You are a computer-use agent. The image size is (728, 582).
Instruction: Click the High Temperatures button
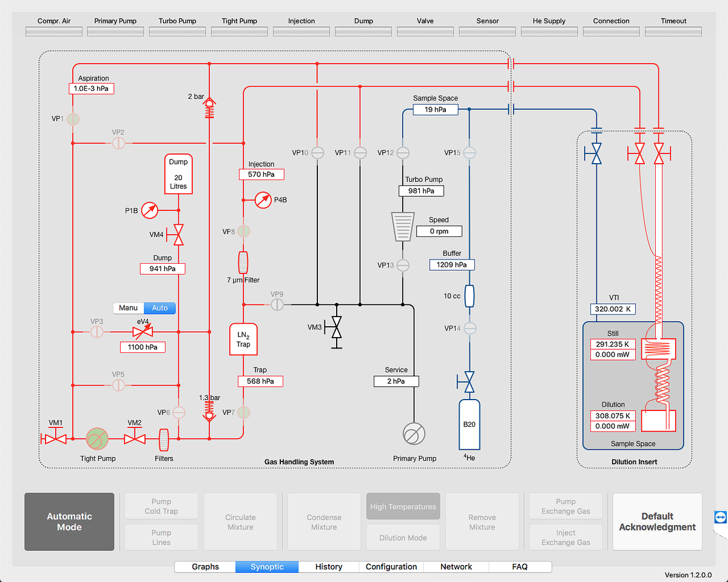(403, 506)
